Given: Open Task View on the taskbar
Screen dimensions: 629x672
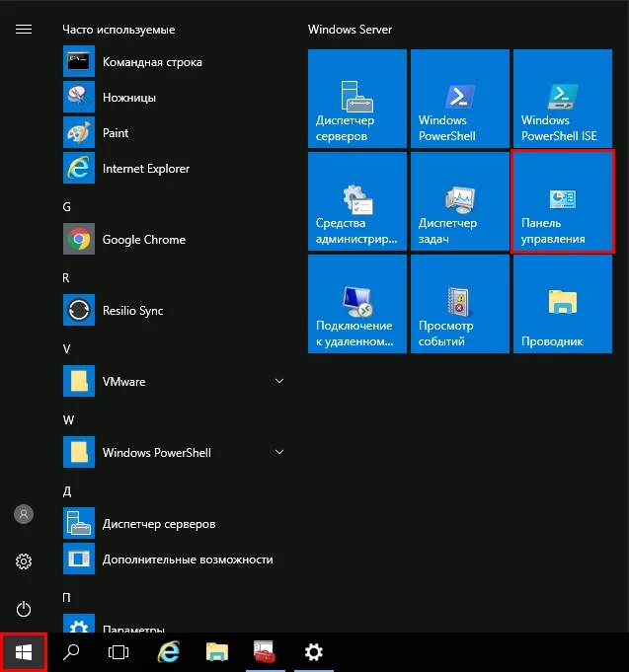Looking at the screenshot, I should (118, 652).
